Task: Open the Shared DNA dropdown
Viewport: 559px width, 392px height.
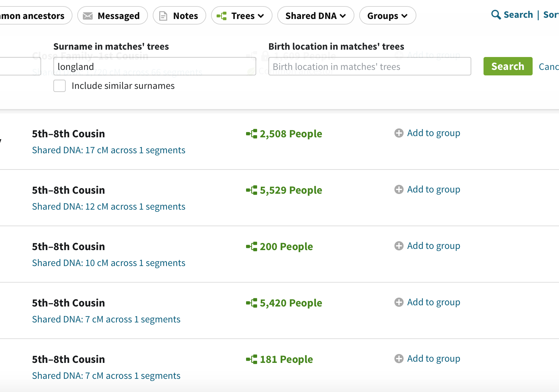Action: point(316,15)
